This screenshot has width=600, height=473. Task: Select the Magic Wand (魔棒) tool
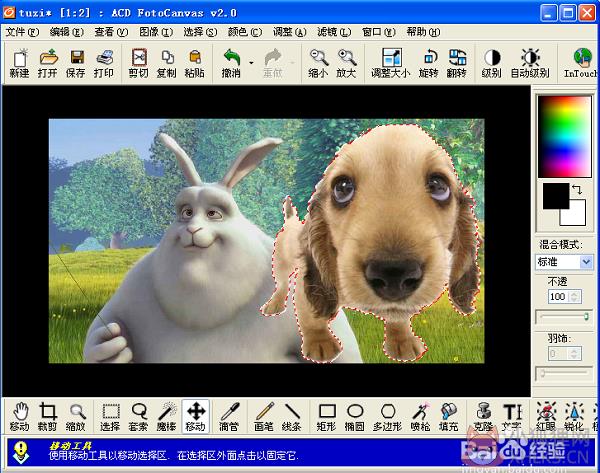[x=167, y=417]
